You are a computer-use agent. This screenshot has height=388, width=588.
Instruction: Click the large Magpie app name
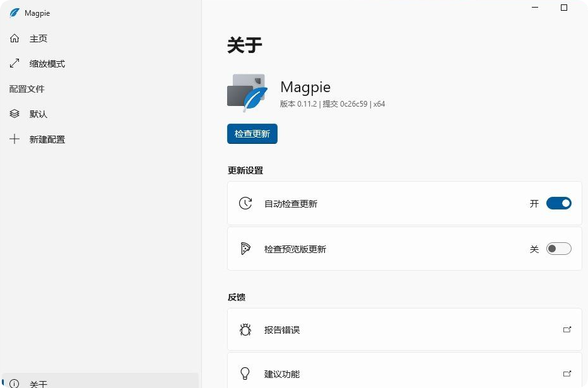click(x=305, y=87)
